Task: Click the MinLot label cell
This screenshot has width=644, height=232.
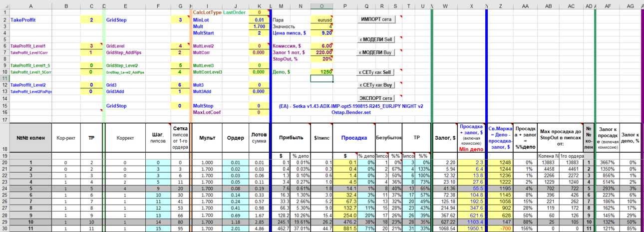Action: coord(207,19)
